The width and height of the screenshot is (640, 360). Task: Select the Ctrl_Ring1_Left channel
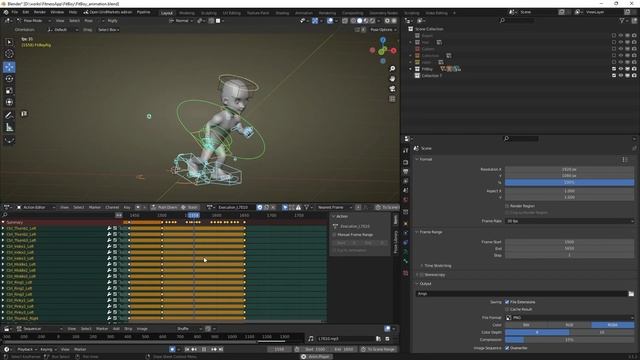pyautogui.click(x=20, y=282)
